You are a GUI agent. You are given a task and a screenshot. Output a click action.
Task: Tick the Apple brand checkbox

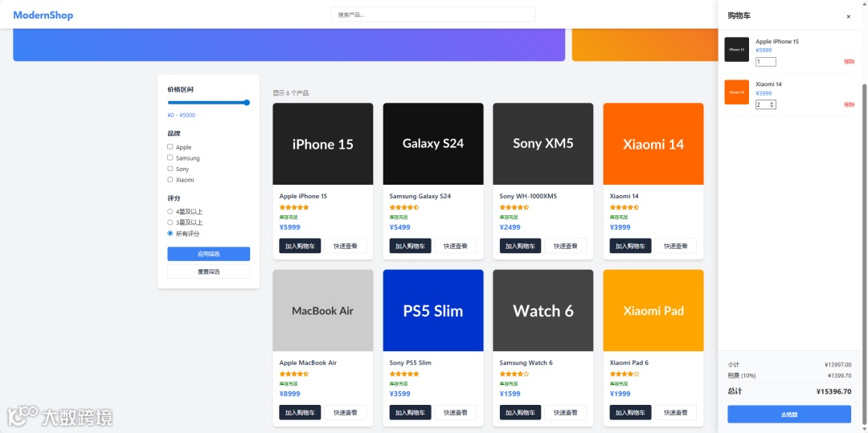click(170, 147)
